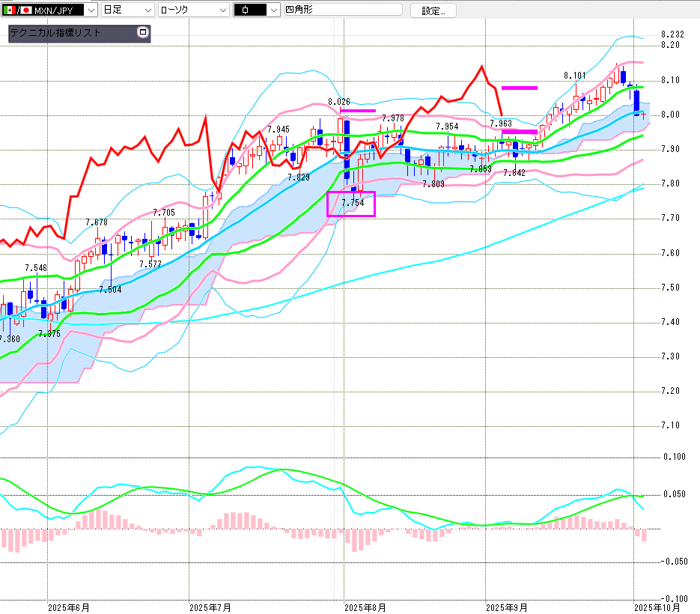Click the 7.375 low price label
The height and width of the screenshot is (614, 700).
(x=49, y=334)
